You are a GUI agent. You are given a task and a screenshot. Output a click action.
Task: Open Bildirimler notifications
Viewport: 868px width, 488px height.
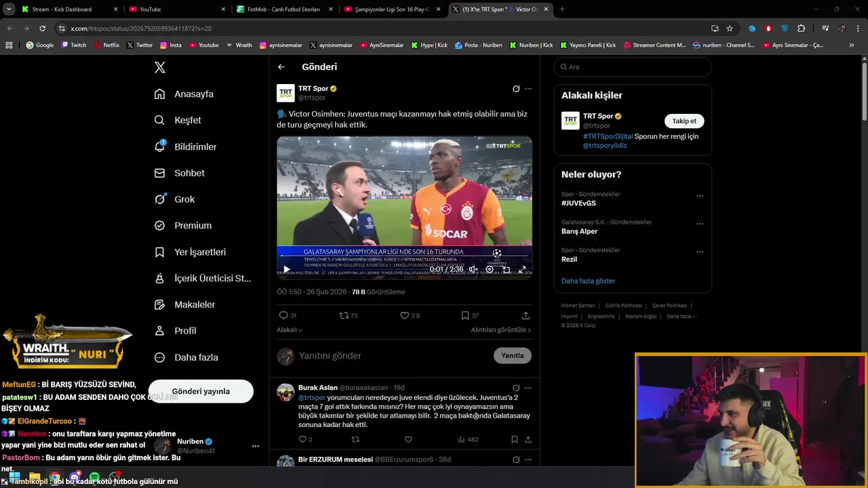[185, 146]
